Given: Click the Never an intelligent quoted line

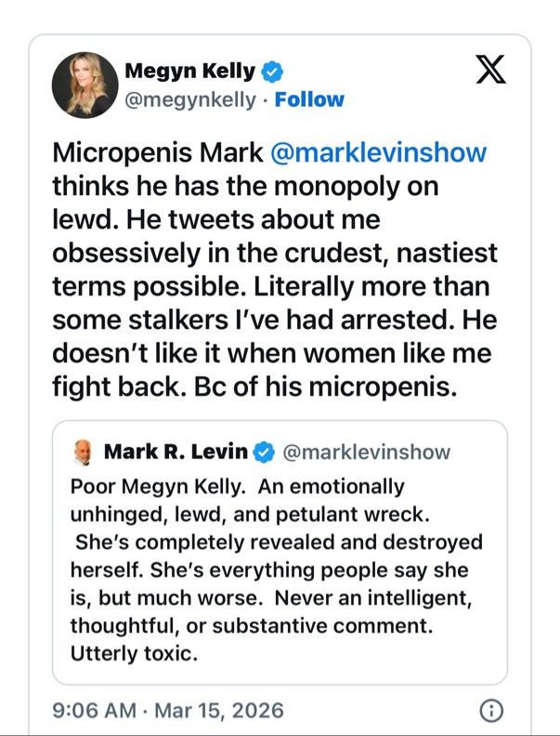Looking at the screenshot, I should point(373,598).
